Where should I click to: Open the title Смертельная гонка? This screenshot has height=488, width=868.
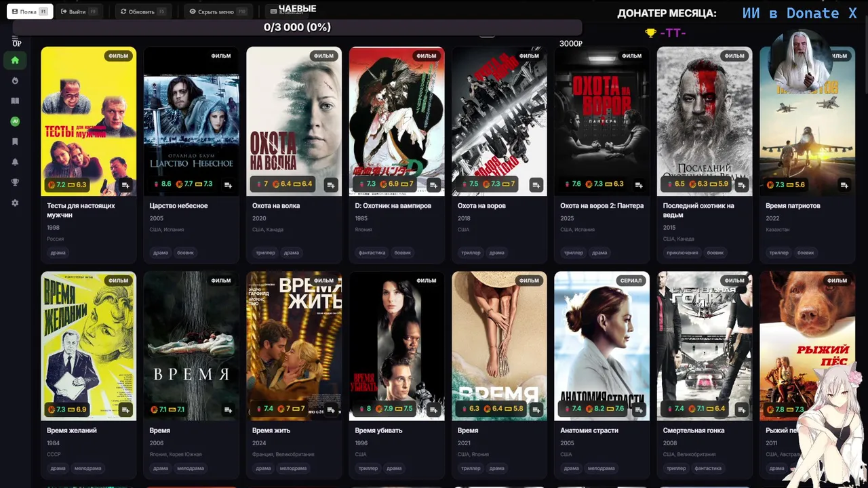694,431
